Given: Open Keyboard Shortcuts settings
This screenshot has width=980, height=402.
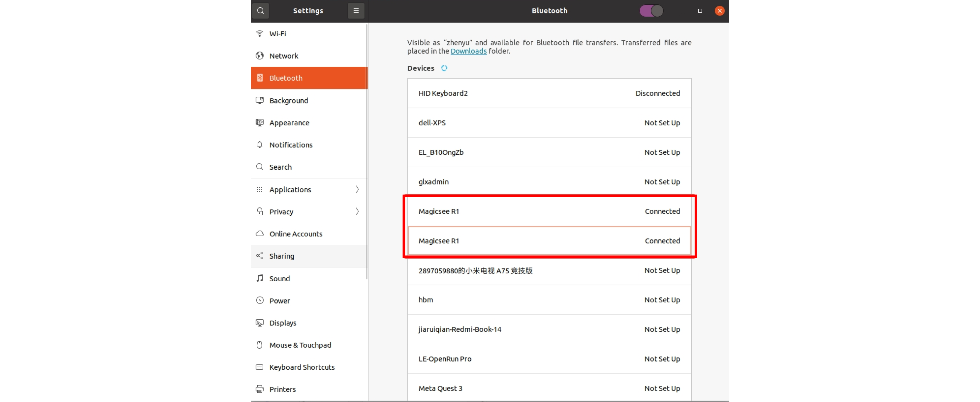Looking at the screenshot, I should click(x=302, y=367).
